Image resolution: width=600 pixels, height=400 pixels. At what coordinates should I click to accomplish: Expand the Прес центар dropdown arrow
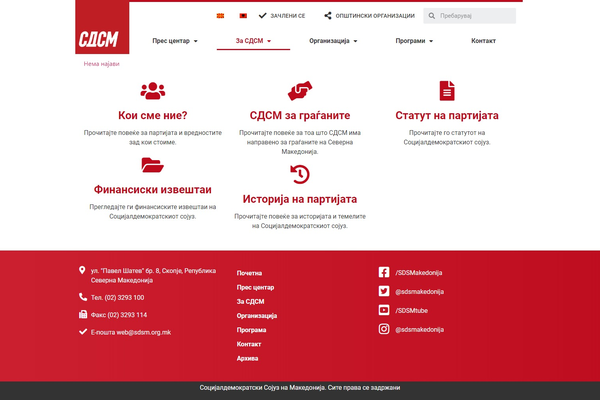196,41
